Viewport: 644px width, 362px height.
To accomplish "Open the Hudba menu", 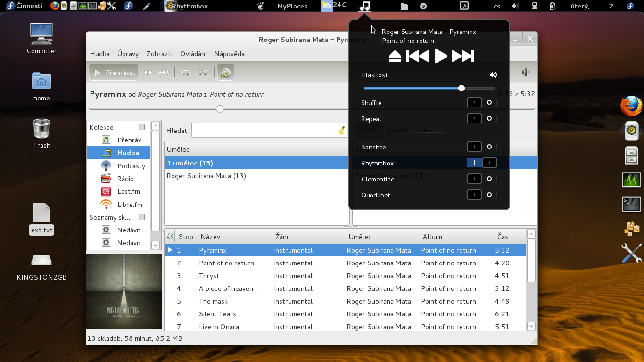I will pyautogui.click(x=100, y=54).
